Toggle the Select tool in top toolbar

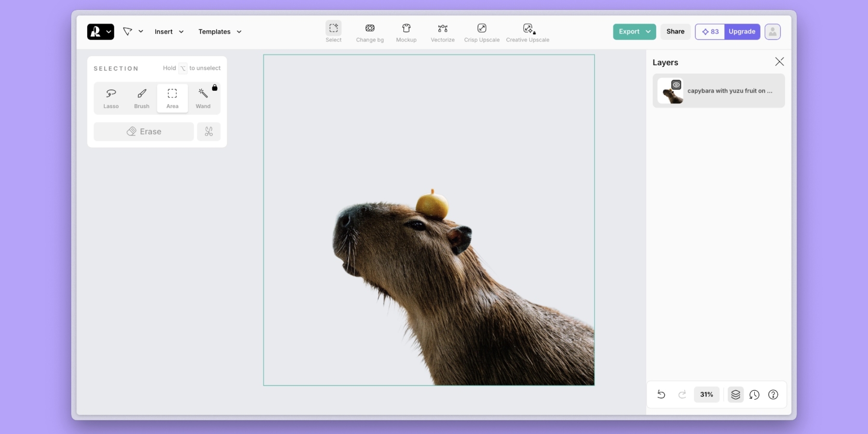[x=333, y=32]
